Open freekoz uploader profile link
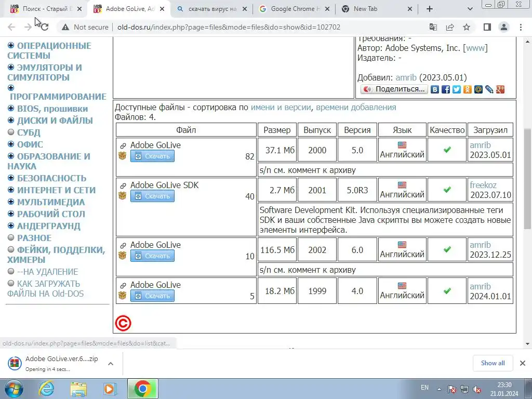Viewport: 532px width, 399px height. pos(483,185)
